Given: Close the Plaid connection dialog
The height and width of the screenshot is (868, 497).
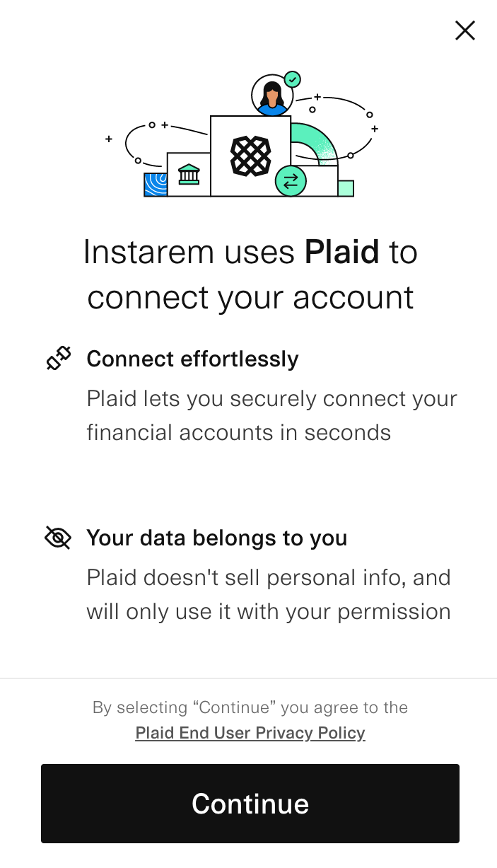Looking at the screenshot, I should (464, 30).
